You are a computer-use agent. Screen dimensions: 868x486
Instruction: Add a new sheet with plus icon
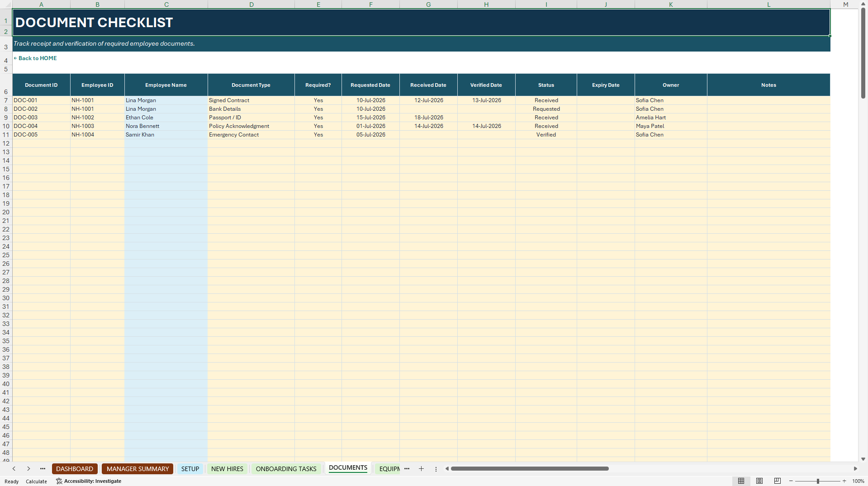(421, 469)
